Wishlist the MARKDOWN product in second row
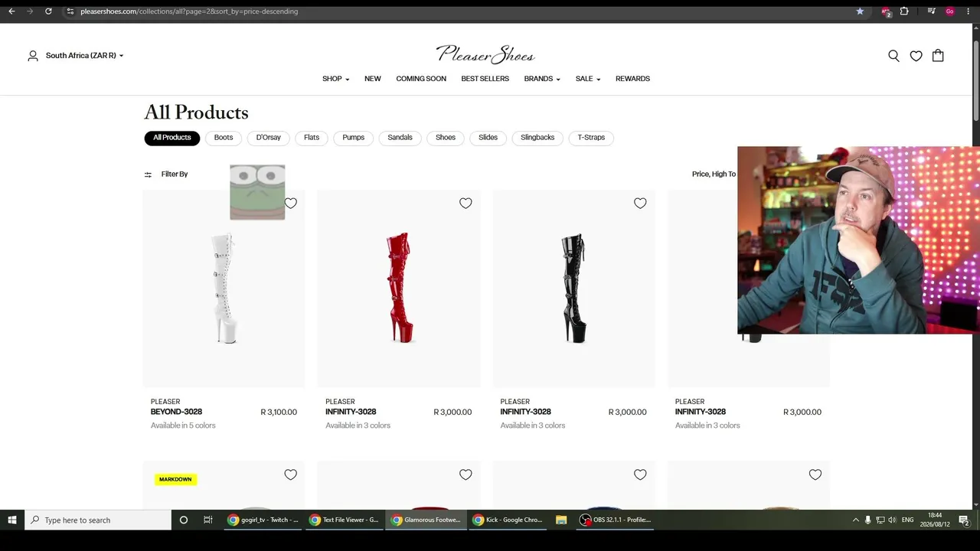Screen dimensions: 980x551 coord(291,474)
